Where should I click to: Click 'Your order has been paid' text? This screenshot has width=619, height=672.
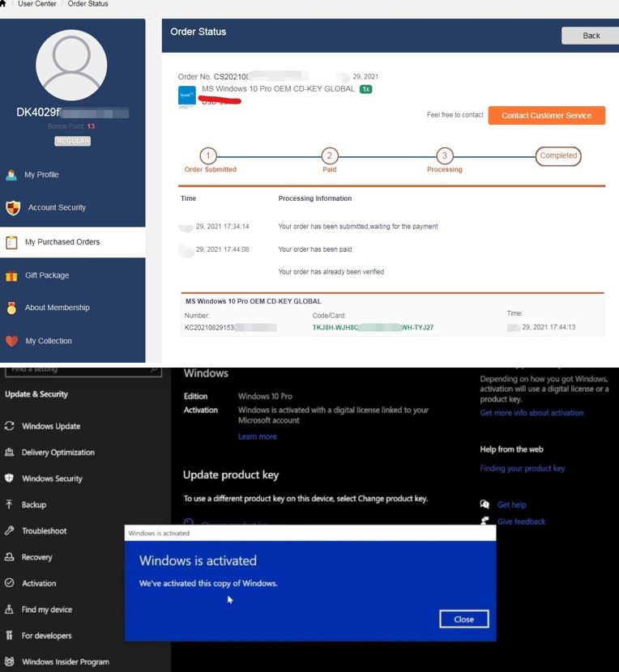[x=315, y=249]
